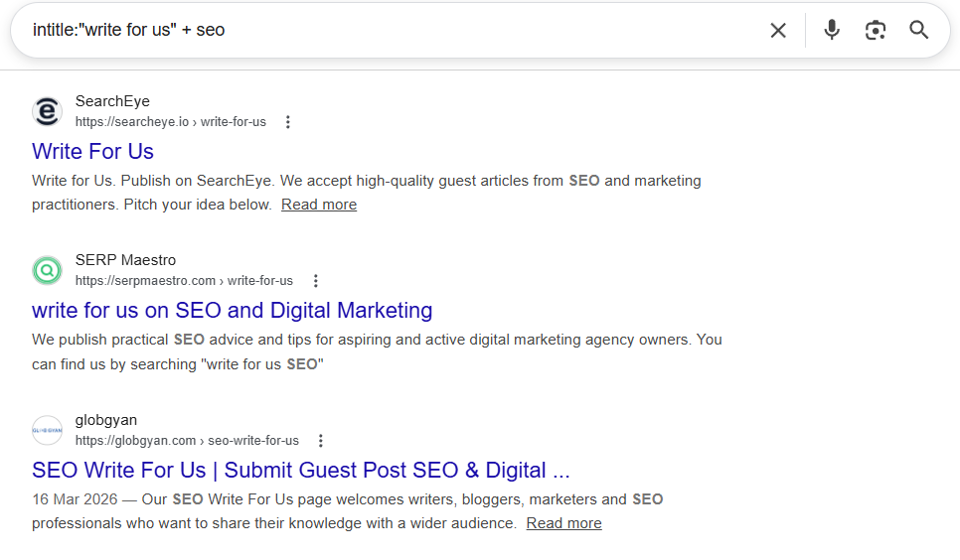Click the searcheye.io write-for-us URL
Viewport: 960px width, 560px height.
pyautogui.click(x=171, y=122)
